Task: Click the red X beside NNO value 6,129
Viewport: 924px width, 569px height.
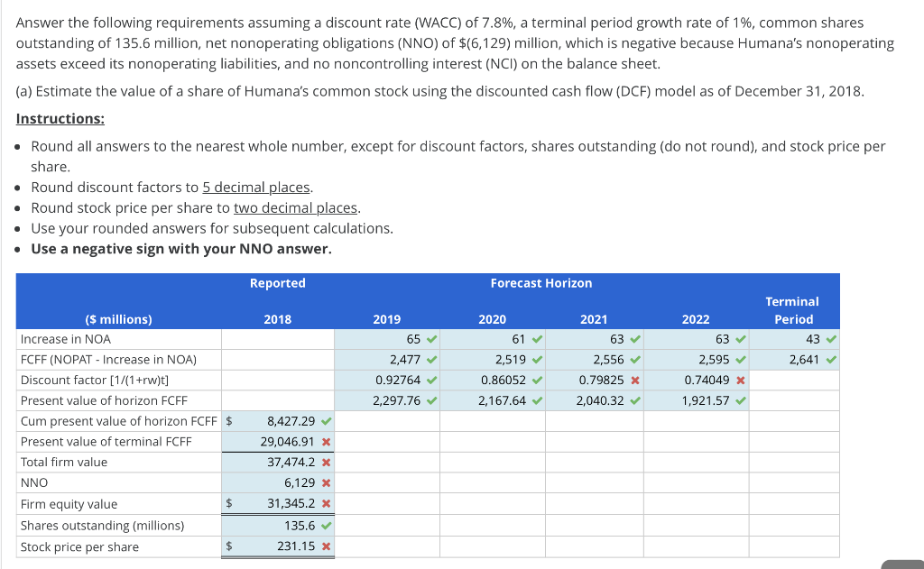Action: tap(326, 482)
